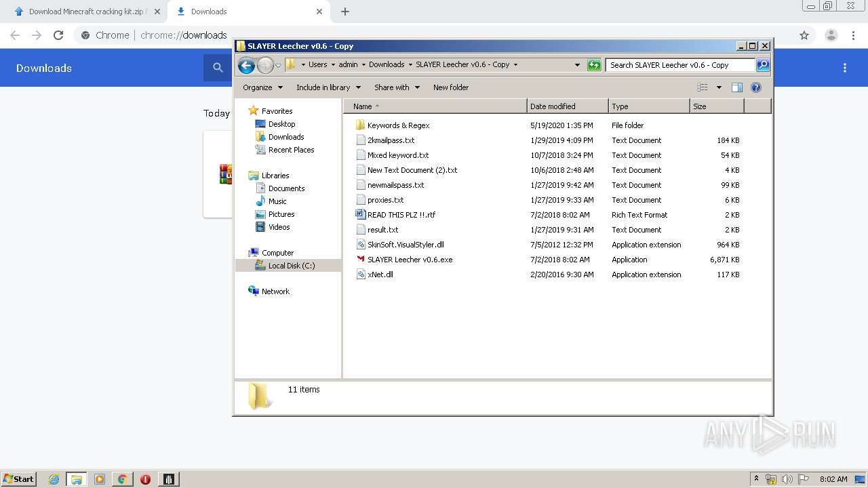Open Include in library menu

(328, 87)
